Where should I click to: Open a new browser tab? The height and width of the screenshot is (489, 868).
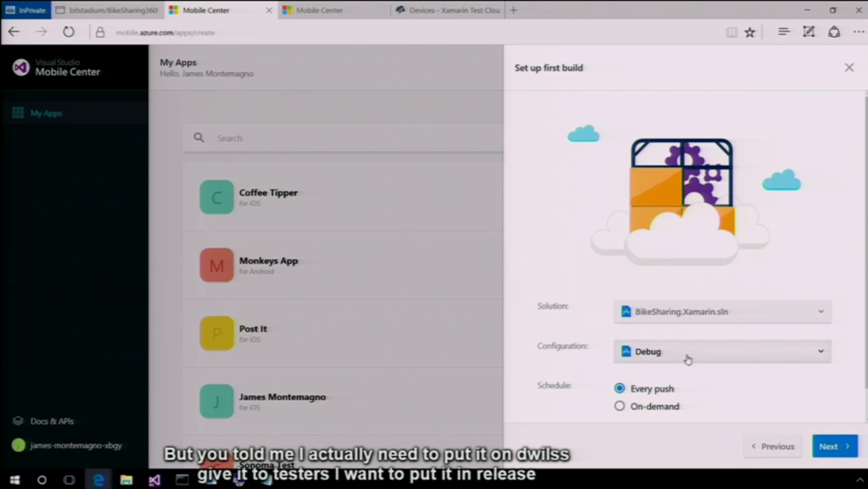click(514, 10)
